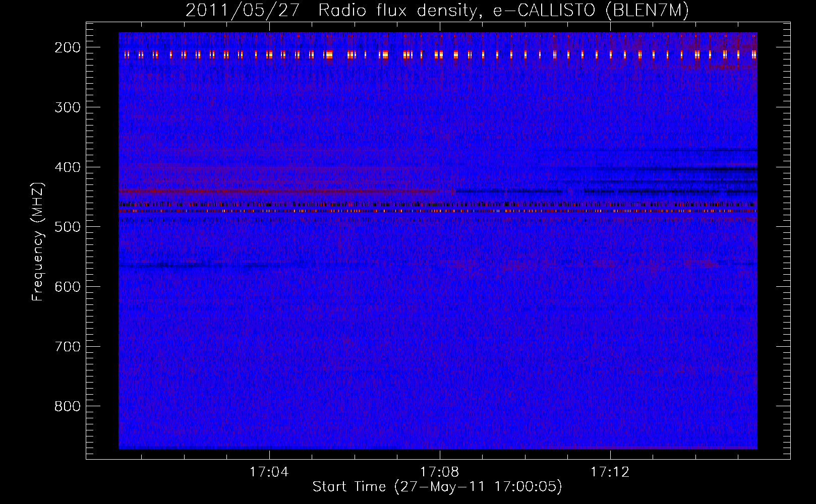Click the 700 frequency tick label

pyautogui.click(x=68, y=347)
